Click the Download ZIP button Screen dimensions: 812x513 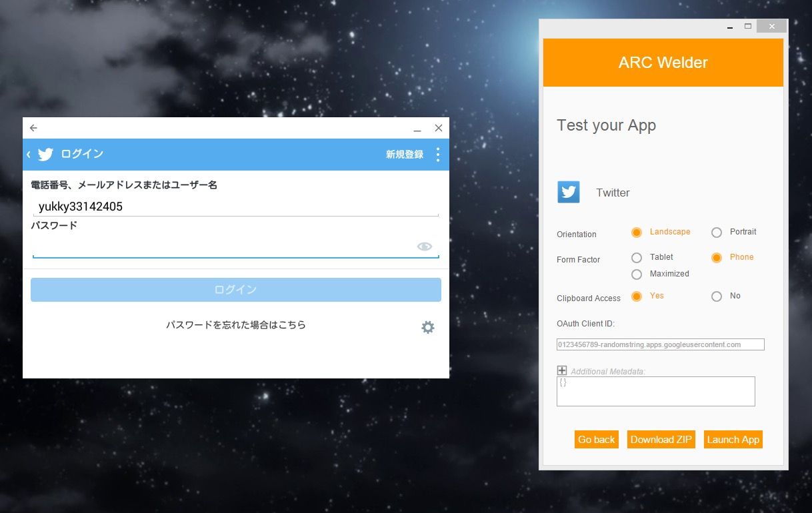tap(661, 440)
